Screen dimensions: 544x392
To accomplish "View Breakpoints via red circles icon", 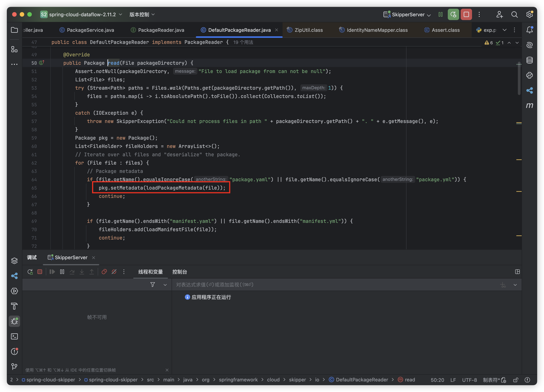I will (x=104, y=272).
